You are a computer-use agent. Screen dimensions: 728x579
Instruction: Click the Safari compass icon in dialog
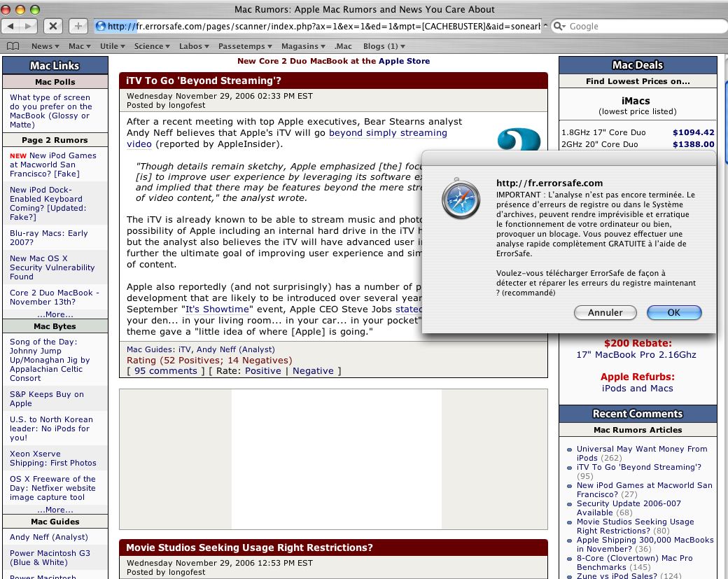(461, 199)
